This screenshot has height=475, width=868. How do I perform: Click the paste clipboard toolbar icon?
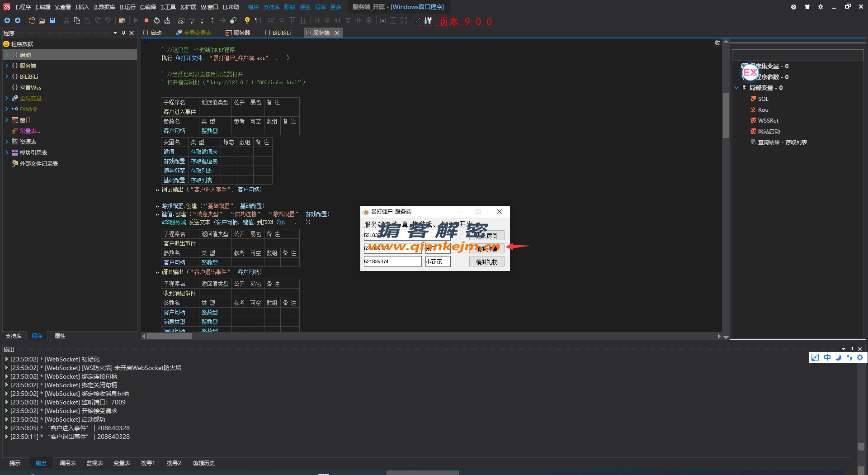(x=87, y=21)
